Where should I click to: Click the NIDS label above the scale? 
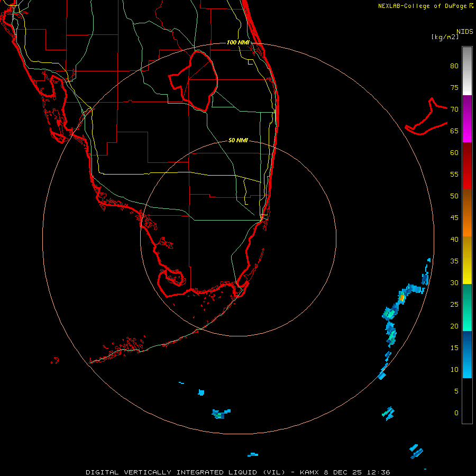point(464,32)
